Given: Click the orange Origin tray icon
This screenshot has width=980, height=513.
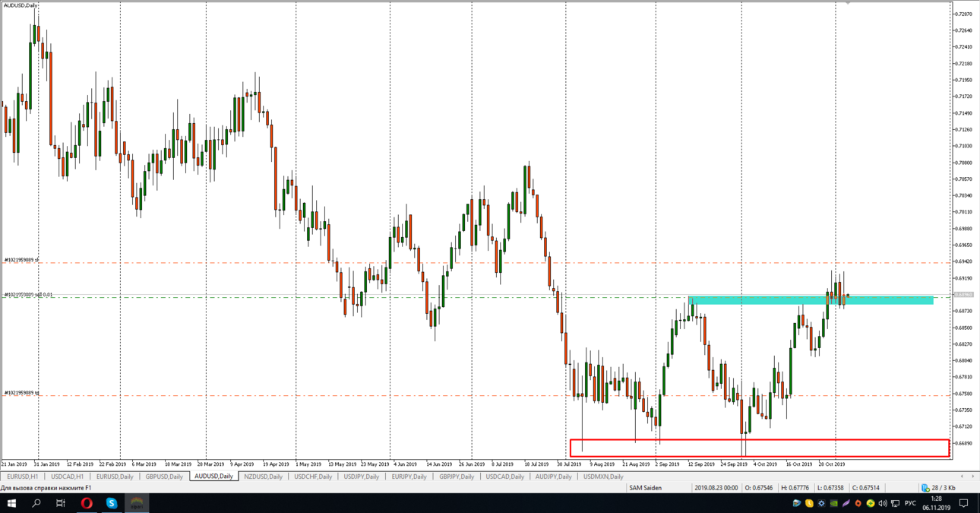Looking at the screenshot, I should [x=858, y=503].
